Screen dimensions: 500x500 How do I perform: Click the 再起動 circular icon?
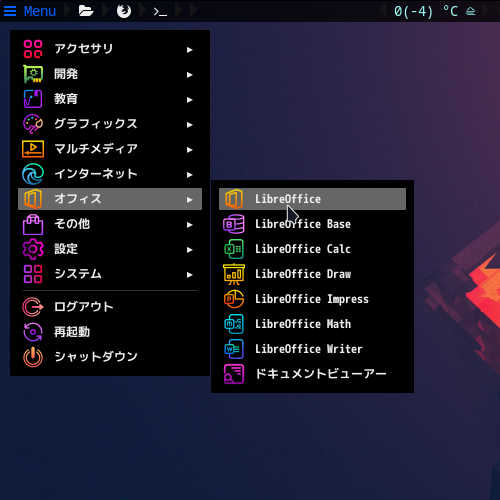(33, 332)
